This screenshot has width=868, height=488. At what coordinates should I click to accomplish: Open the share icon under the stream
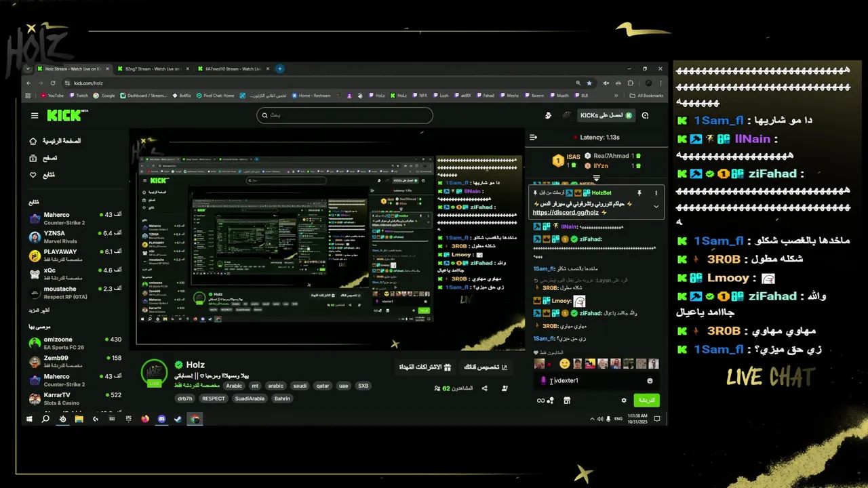[484, 388]
